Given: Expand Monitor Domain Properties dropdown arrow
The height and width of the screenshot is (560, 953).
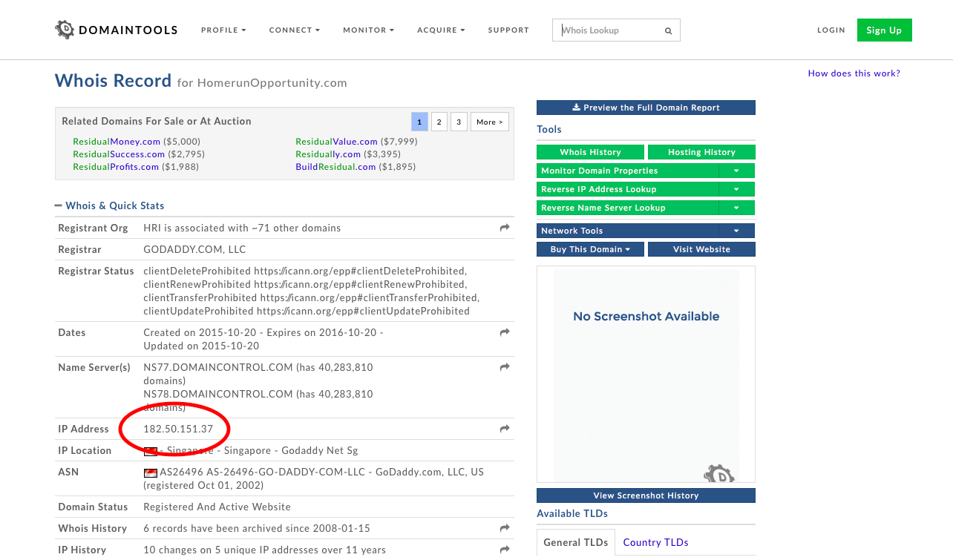Looking at the screenshot, I should [x=736, y=171].
